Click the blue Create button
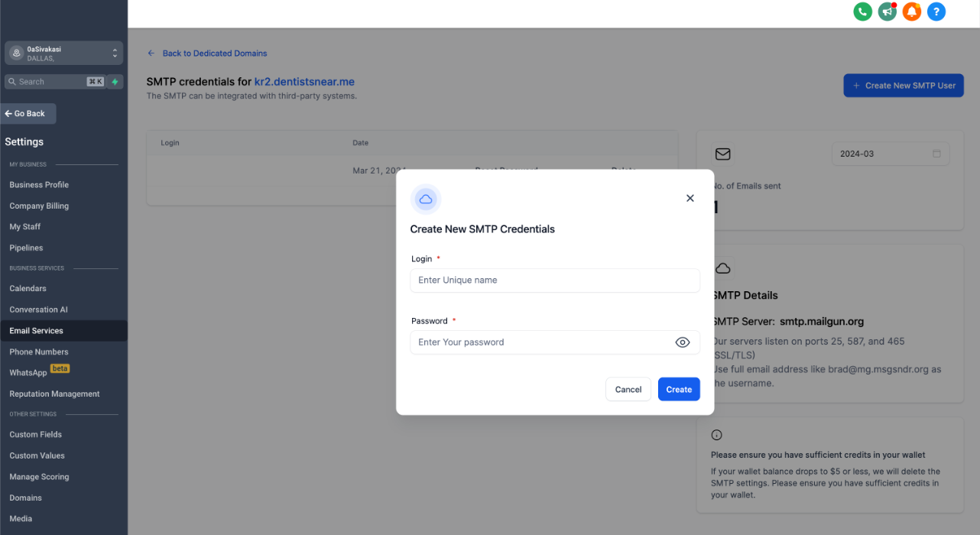The height and width of the screenshot is (535, 980). click(x=679, y=389)
